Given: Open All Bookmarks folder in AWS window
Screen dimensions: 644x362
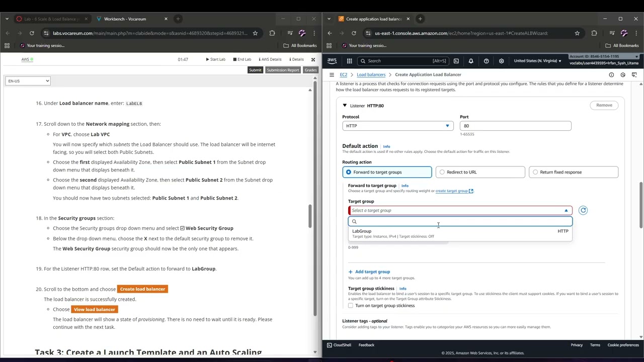Looking at the screenshot, I should coord(623,45).
